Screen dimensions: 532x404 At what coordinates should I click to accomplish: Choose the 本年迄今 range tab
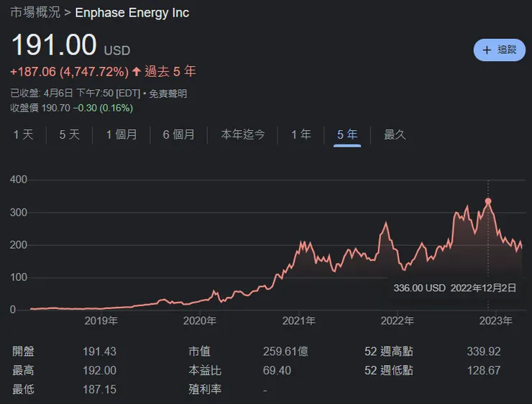point(242,134)
